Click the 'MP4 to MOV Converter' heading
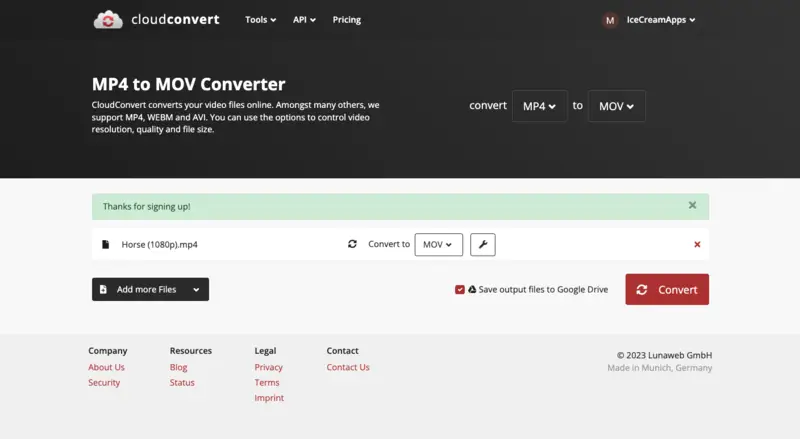The height and width of the screenshot is (439, 800). [x=188, y=84]
